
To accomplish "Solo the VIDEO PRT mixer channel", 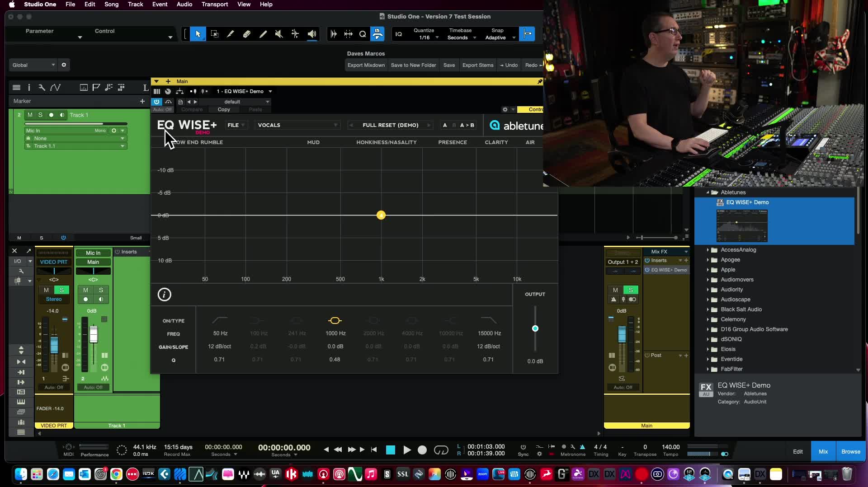I will (x=61, y=290).
